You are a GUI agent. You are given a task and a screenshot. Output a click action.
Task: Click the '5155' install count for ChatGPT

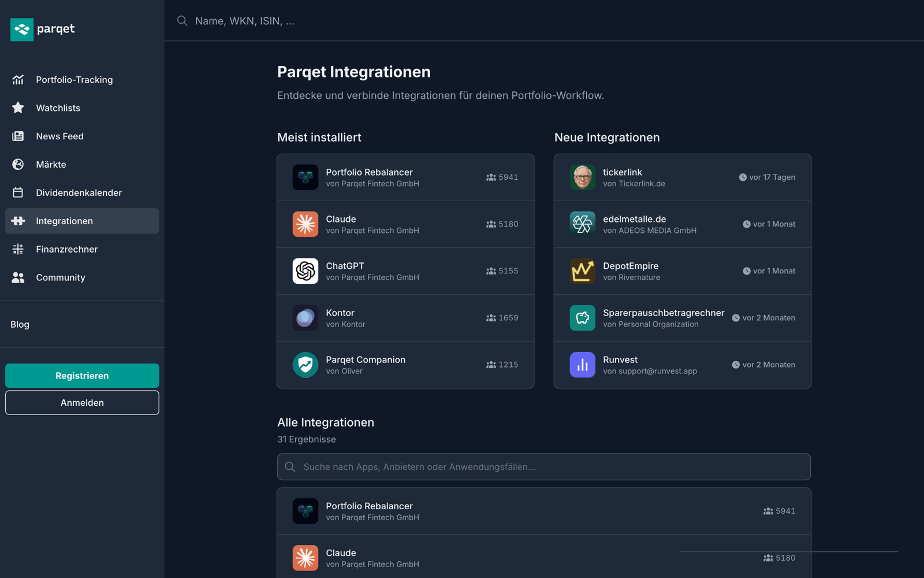508,271
